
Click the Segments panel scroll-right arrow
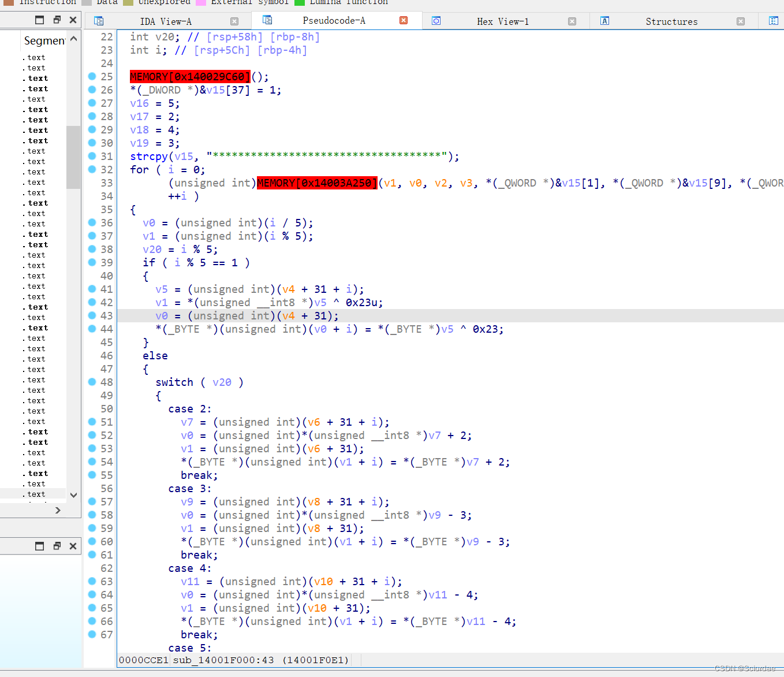[58, 510]
